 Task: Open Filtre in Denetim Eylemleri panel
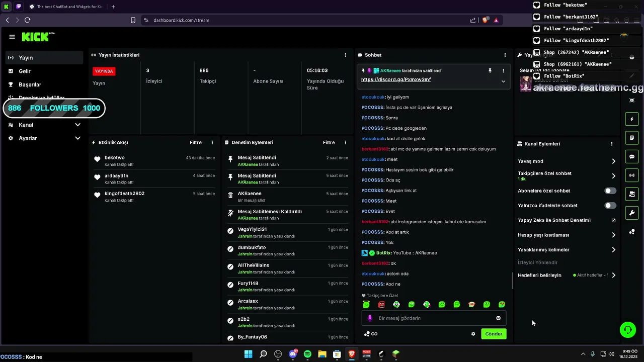pos(329,143)
